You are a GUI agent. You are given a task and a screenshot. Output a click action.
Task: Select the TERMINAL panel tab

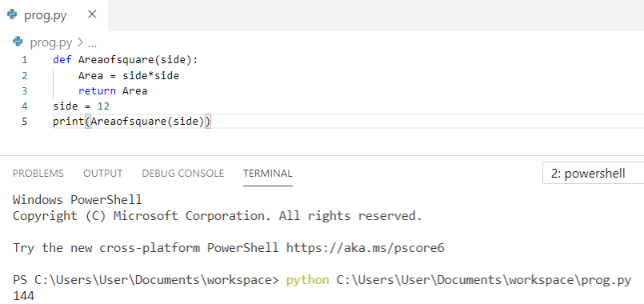267,174
